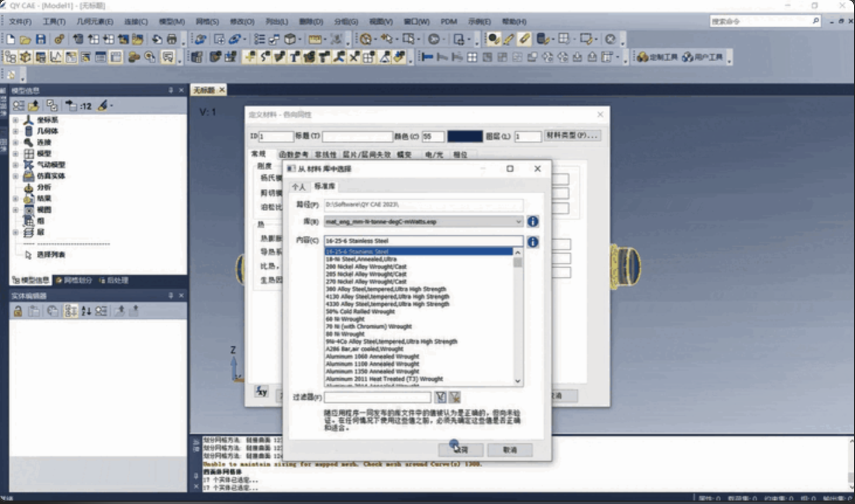Switch to 非线性 tab in material dialog
Image resolution: width=855 pixels, height=504 pixels.
pos(326,154)
